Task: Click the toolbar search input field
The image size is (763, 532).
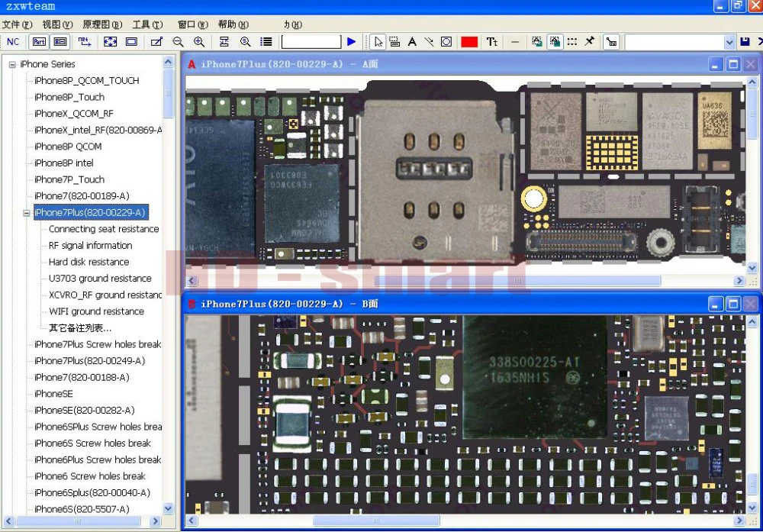Action: 311,42
